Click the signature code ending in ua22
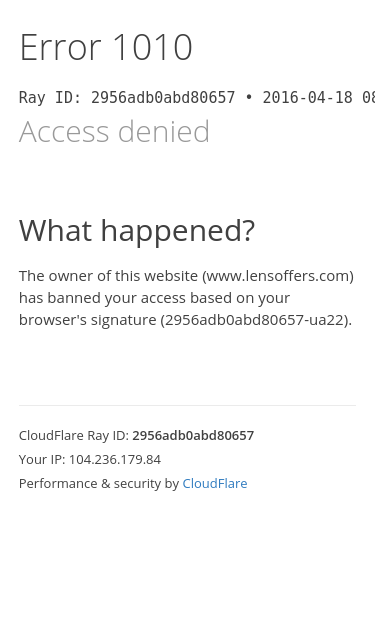Viewport: 375px width, 627px height. pyautogui.click(x=256, y=320)
